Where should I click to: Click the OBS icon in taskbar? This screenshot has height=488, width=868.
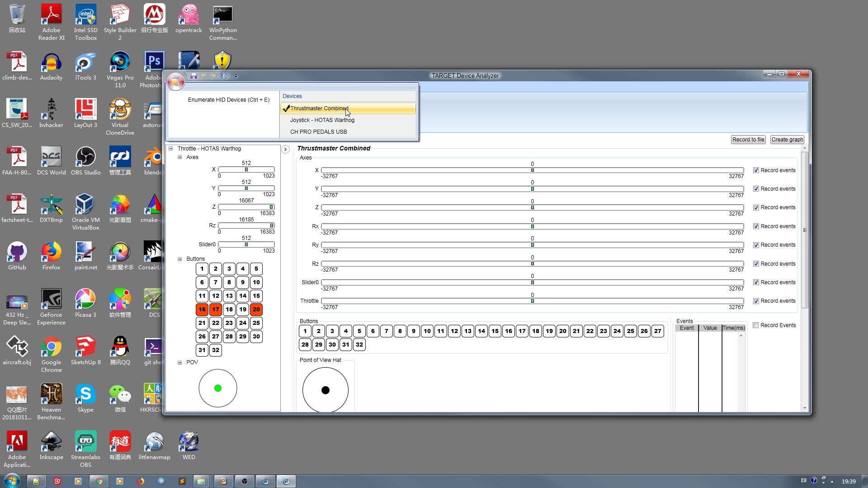[244, 481]
